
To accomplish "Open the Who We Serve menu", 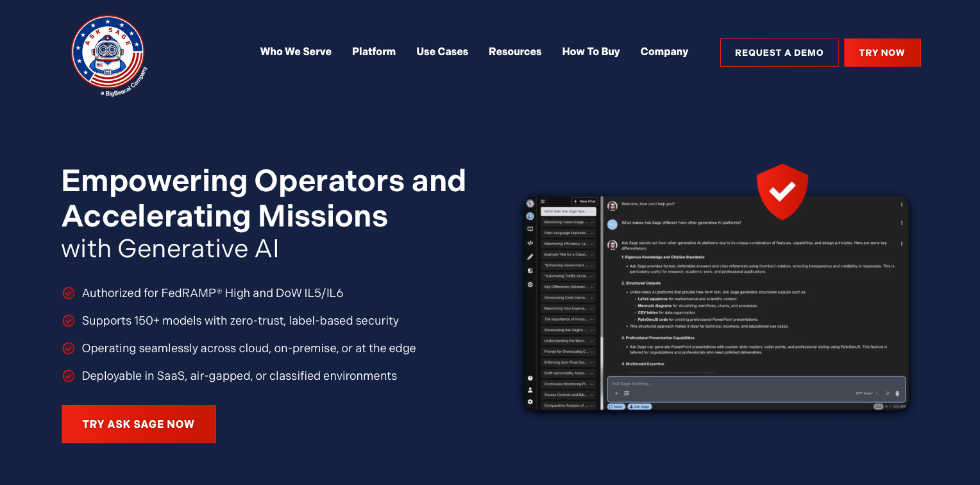I will (296, 52).
